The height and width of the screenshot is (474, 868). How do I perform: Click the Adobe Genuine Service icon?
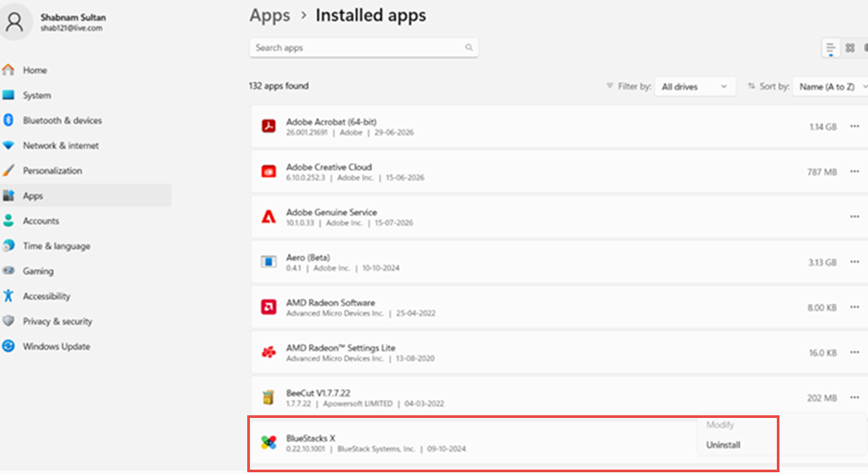coord(268,216)
